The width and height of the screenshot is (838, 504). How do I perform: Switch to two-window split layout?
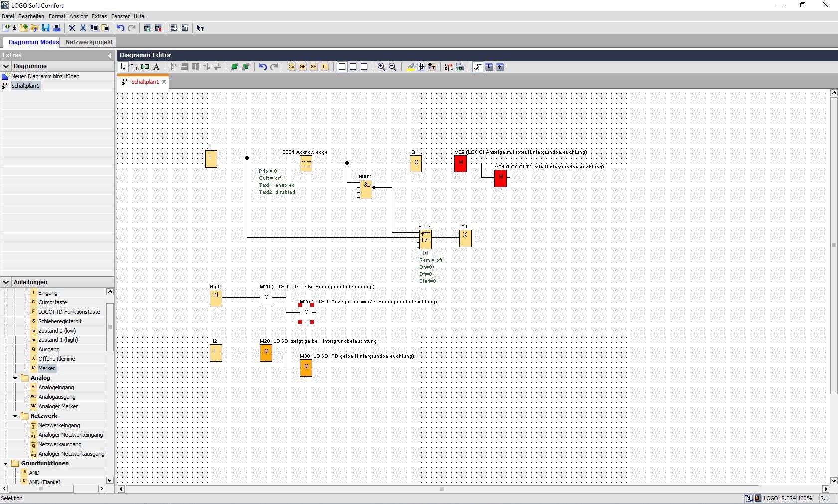[353, 67]
